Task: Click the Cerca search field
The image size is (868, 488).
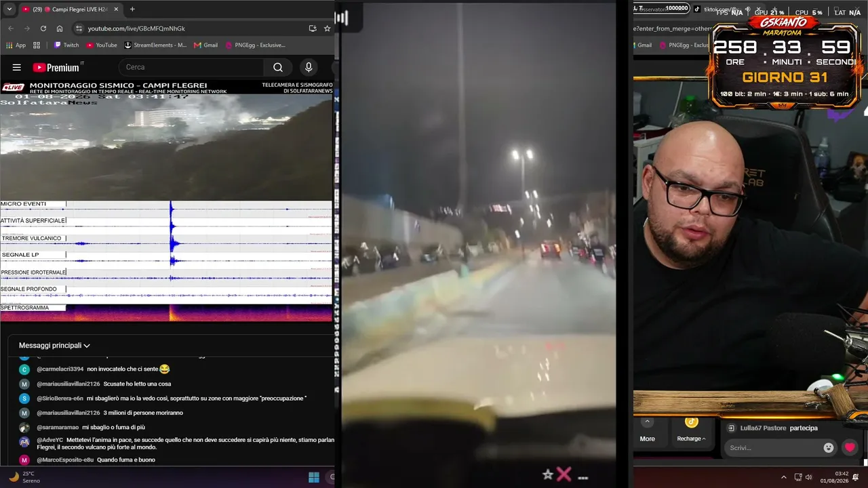Action: coord(191,67)
